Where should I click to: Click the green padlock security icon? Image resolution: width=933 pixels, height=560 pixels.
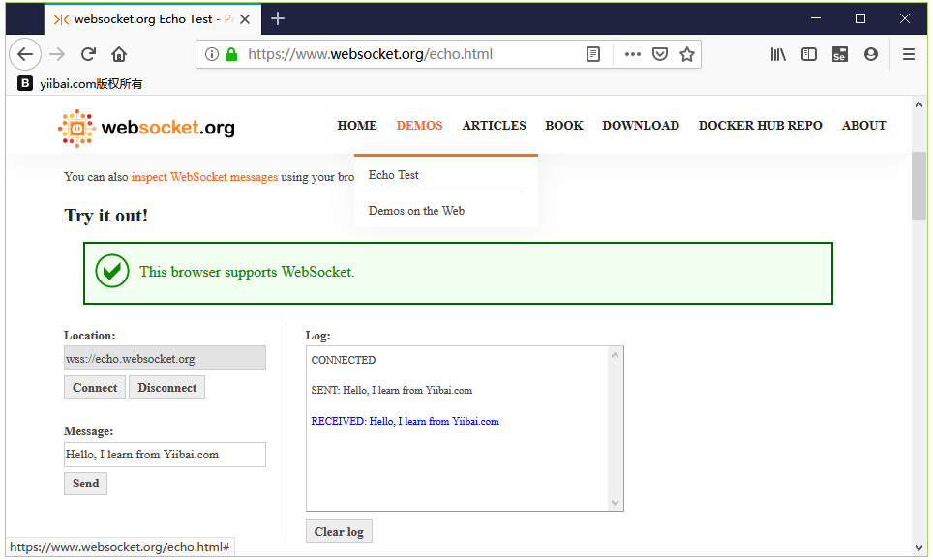[231, 54]
